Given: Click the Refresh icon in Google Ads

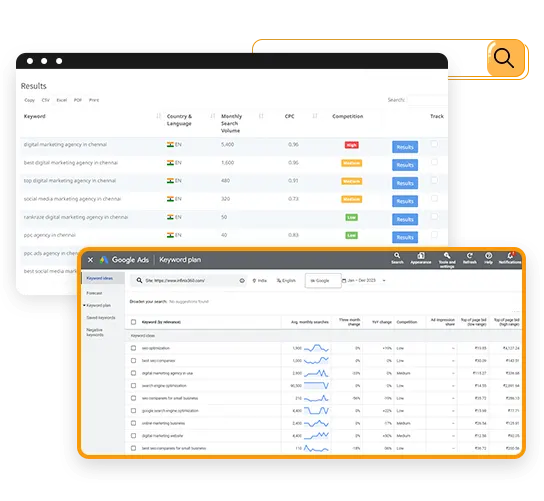Looking at the screenshot, I should (469, 258).
